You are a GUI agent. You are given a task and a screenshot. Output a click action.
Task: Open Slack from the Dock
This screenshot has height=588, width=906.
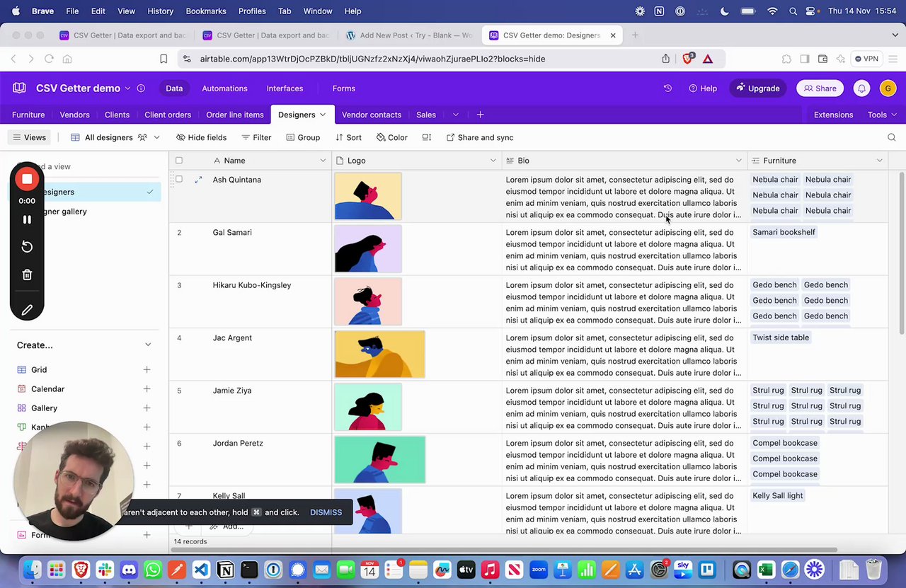[x=105, y=569]
